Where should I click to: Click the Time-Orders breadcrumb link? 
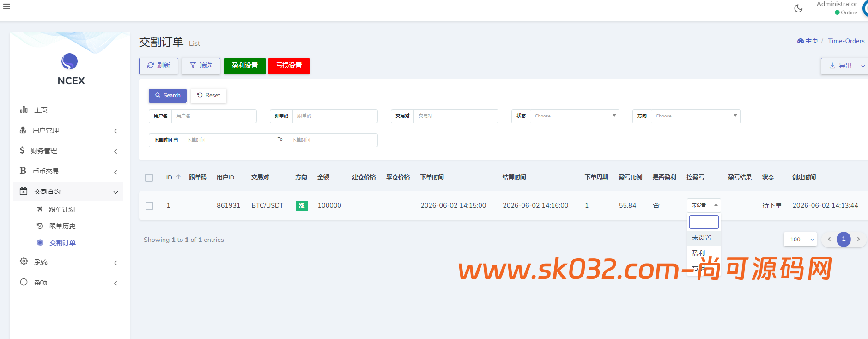[846, 41]
